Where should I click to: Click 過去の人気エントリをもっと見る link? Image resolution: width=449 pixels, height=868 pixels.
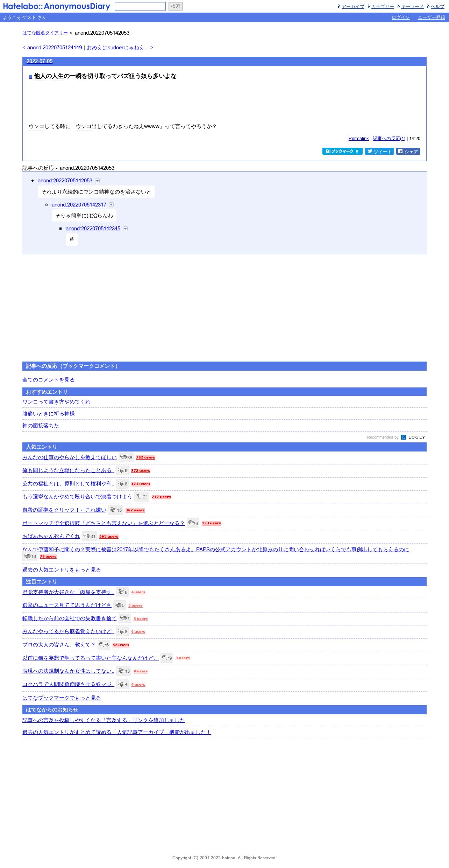pos(62,570)
